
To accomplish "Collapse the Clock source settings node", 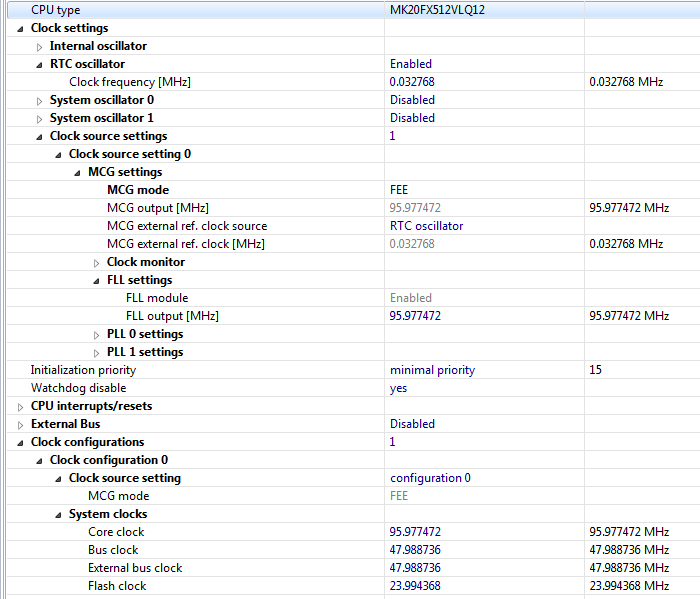I will tap(39, 137).
